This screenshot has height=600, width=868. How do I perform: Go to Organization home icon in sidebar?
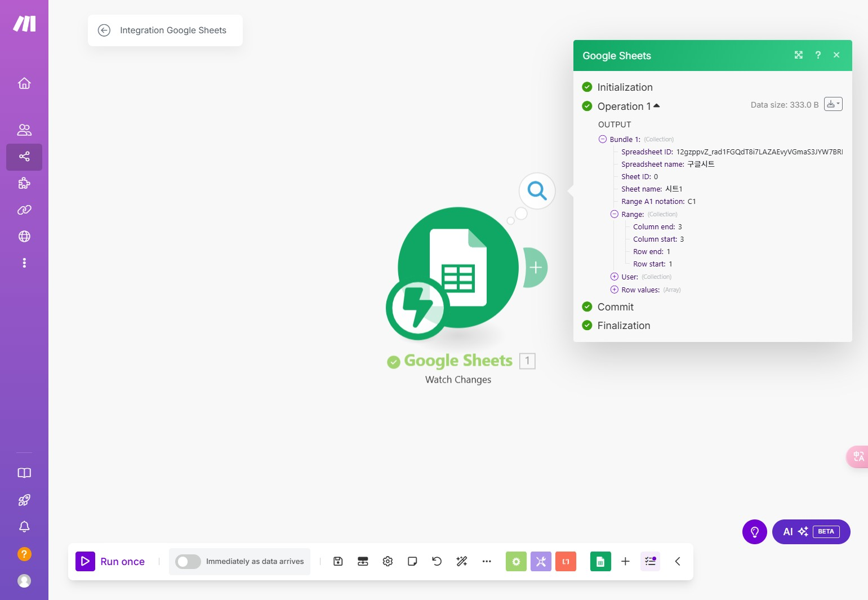pyautogui.click(x=24, y=83)
